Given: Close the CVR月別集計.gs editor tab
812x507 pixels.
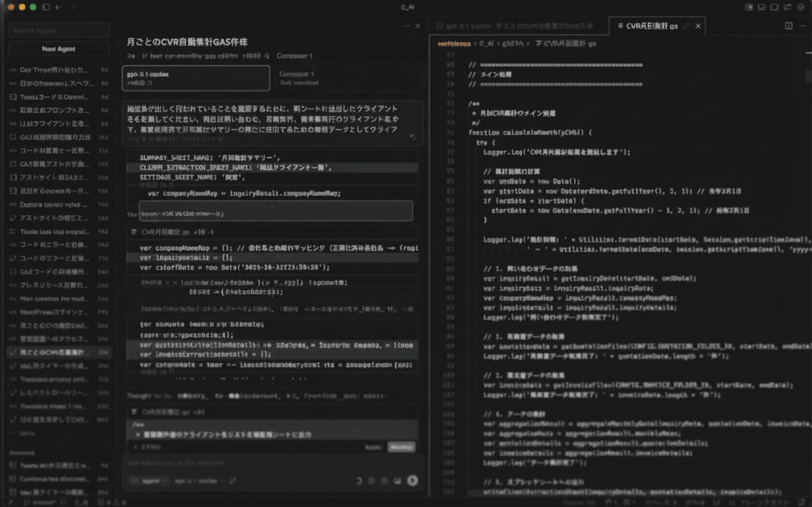Looking at the screenshot, I should pyautogui.click(x=698, y=26).
